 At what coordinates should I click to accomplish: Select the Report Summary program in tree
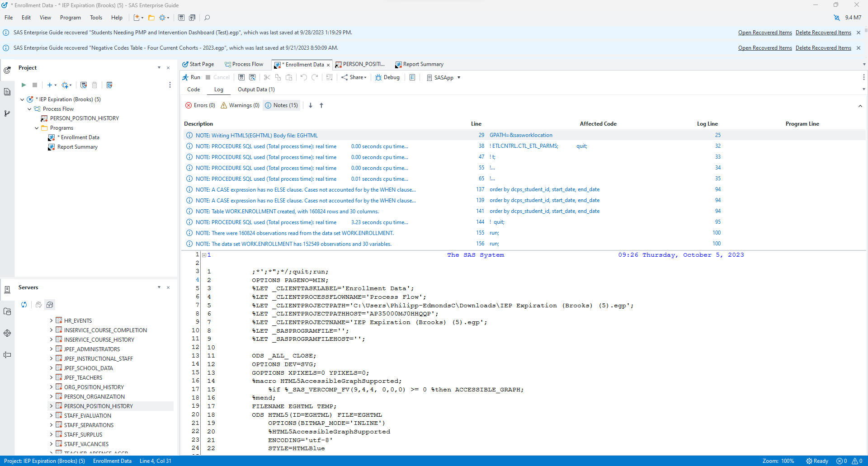pos(77,147)
